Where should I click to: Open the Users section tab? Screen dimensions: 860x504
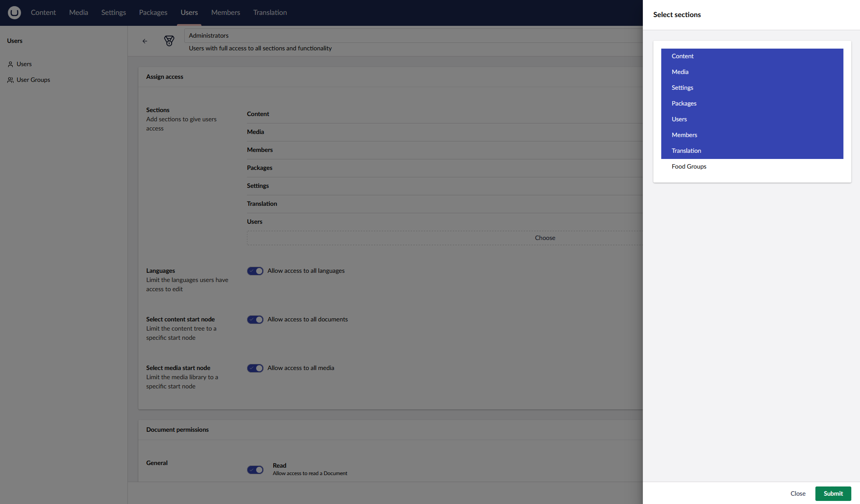(189, 13)
